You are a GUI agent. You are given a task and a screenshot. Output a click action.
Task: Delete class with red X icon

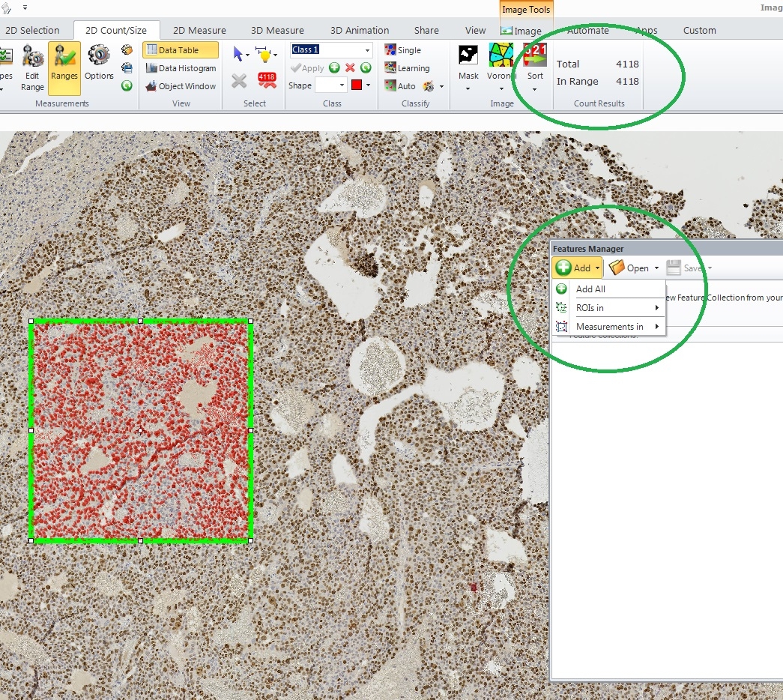click(x=350, y=68)
